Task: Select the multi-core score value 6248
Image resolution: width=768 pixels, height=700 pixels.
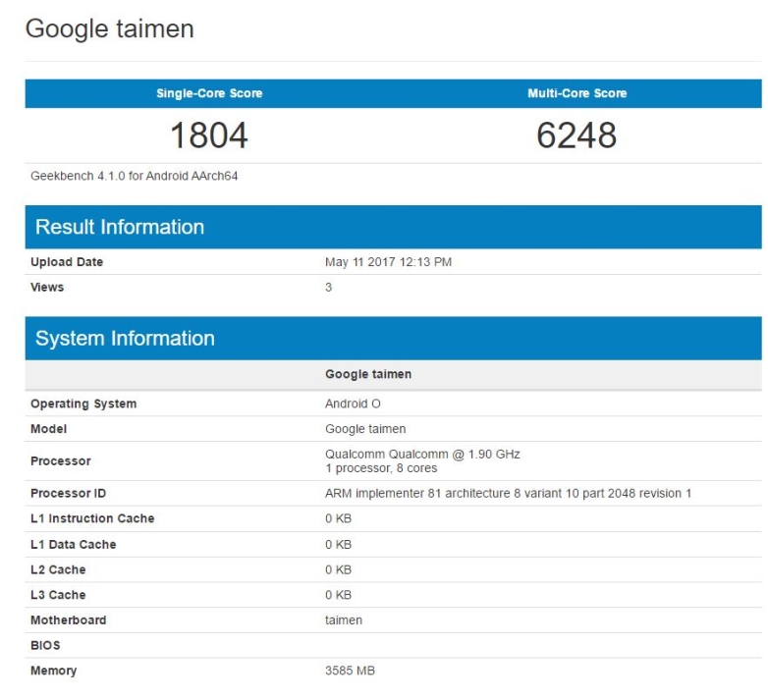Action: pos(576,135)
